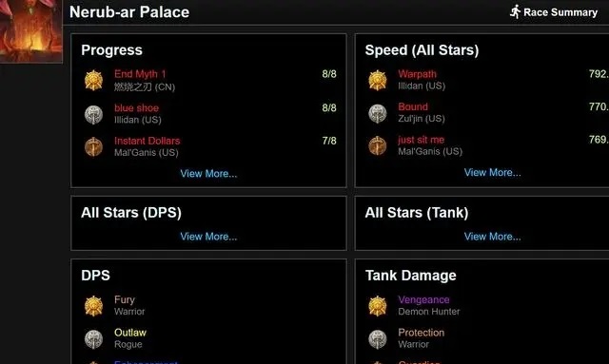Click the Nerub-ar Palace zone thumbnail
This screenshot has width=609, height=364.
[x=31, y=31]
